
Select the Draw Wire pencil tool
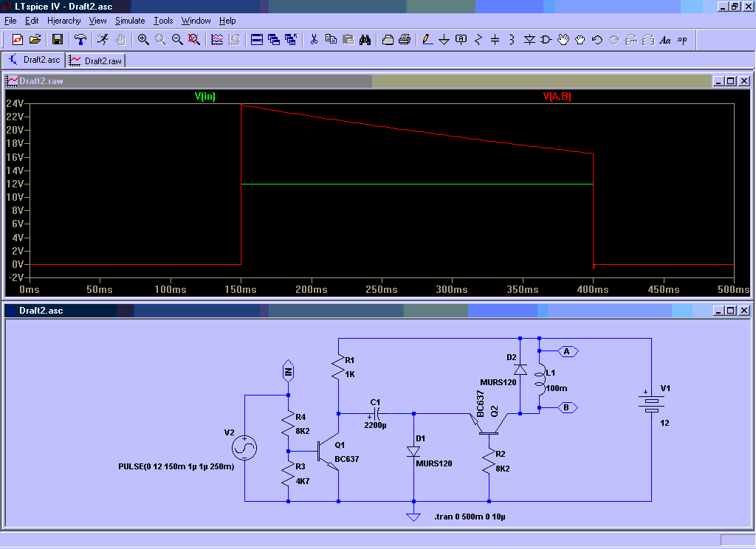427,40
